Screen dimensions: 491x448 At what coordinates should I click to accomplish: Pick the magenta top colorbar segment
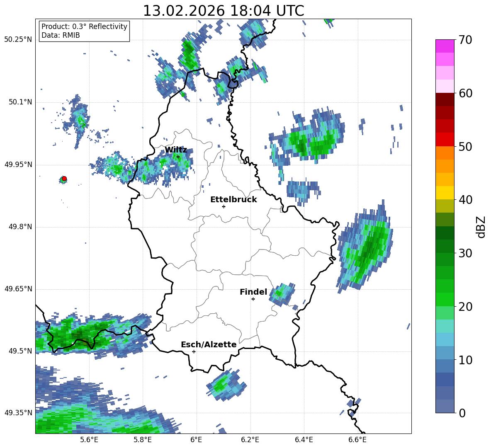pos(445,46)
